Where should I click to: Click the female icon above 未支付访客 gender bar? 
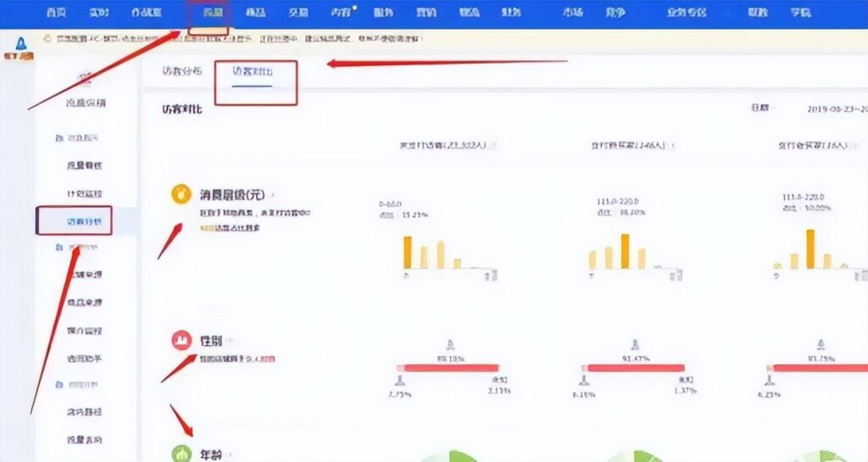(450, 345)
